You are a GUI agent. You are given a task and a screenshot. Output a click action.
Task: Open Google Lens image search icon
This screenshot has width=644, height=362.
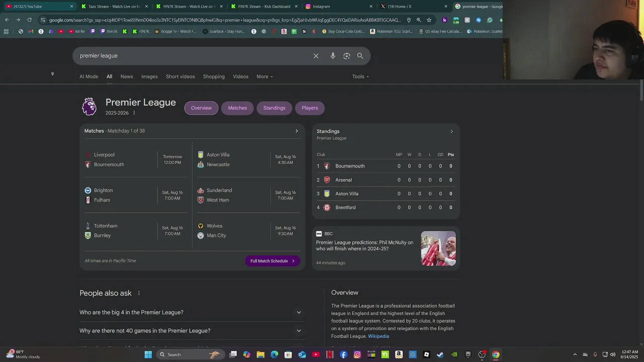(347, 56)
